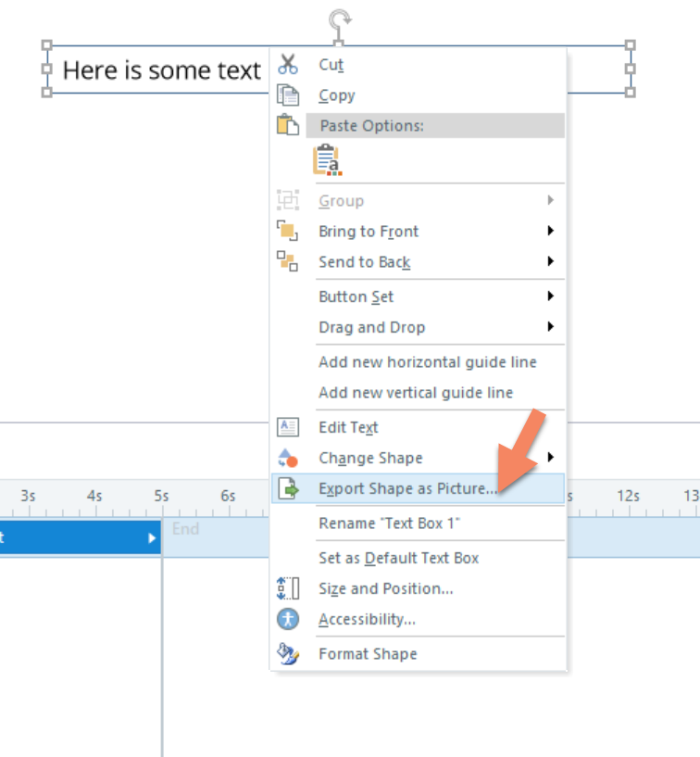Click the Cut scissors icon
Image resolution: width=700 pixels, height=757 pixels.
[288, 65]
